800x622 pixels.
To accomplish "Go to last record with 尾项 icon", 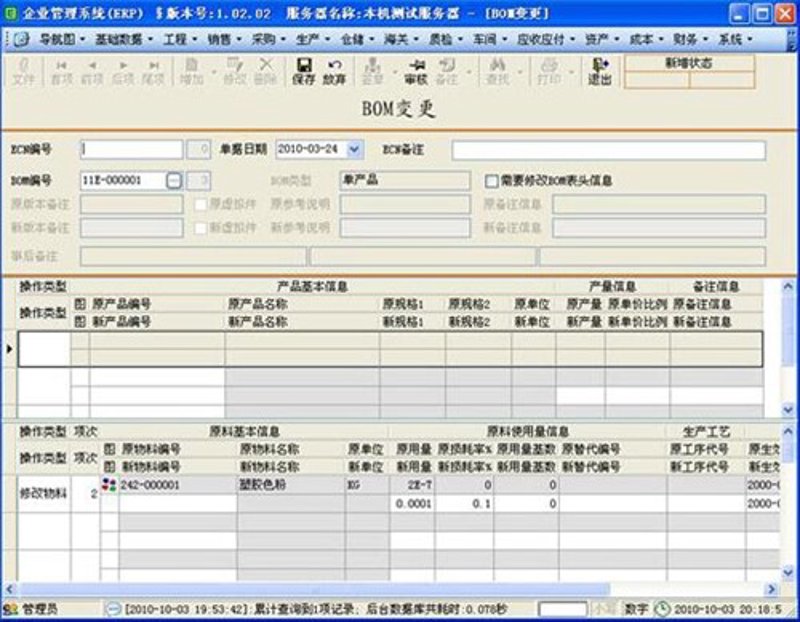I will tap(153, 71).
